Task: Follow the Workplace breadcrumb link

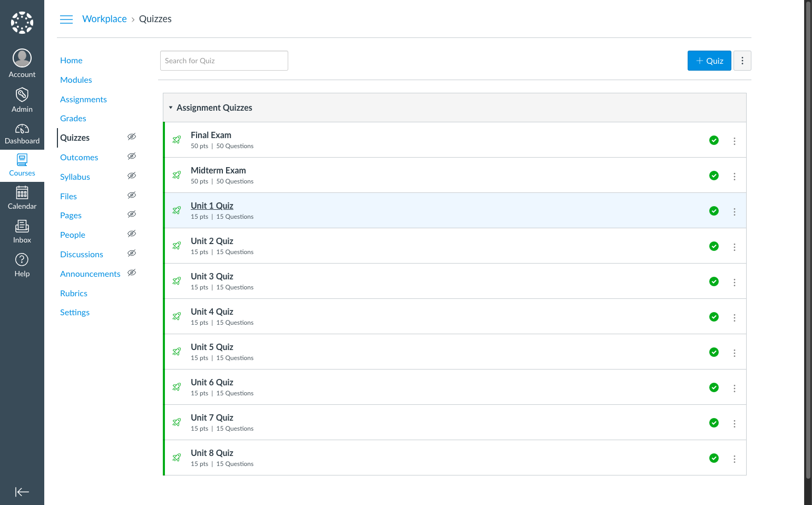Action: pos(104,19)
